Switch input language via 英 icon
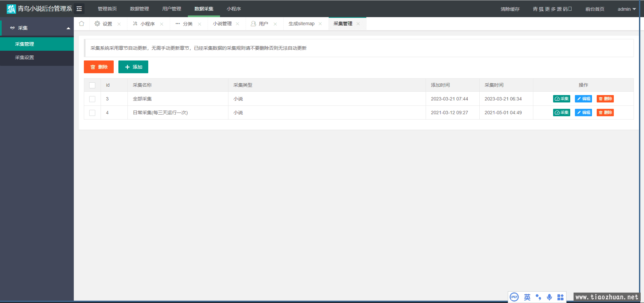The height and width of the screenshot is (303, 644). click(x=527, y=297)
